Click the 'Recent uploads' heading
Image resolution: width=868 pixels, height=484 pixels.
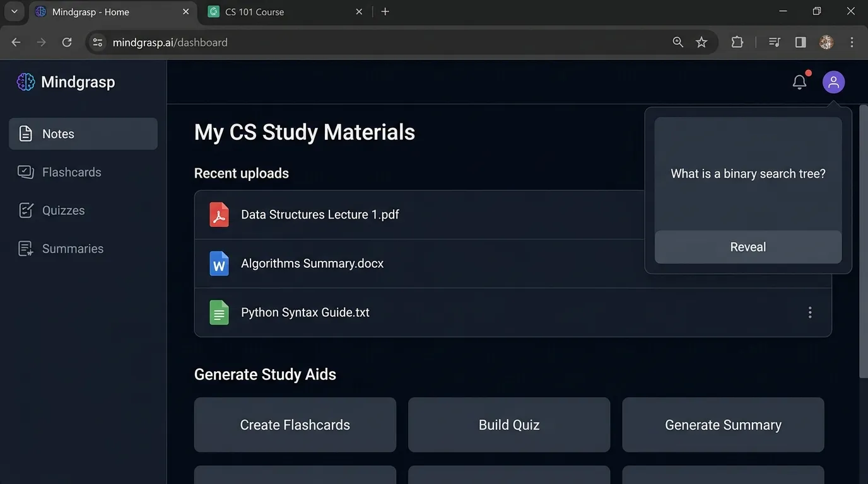pos(242,173)
